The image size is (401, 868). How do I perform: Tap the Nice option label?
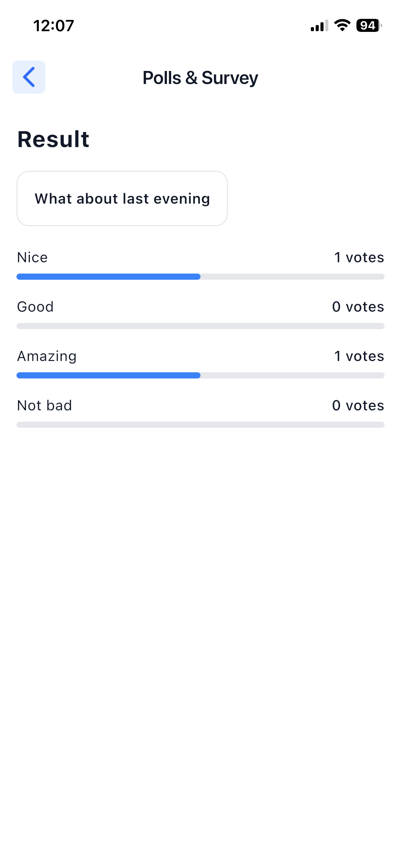(33, 257)
